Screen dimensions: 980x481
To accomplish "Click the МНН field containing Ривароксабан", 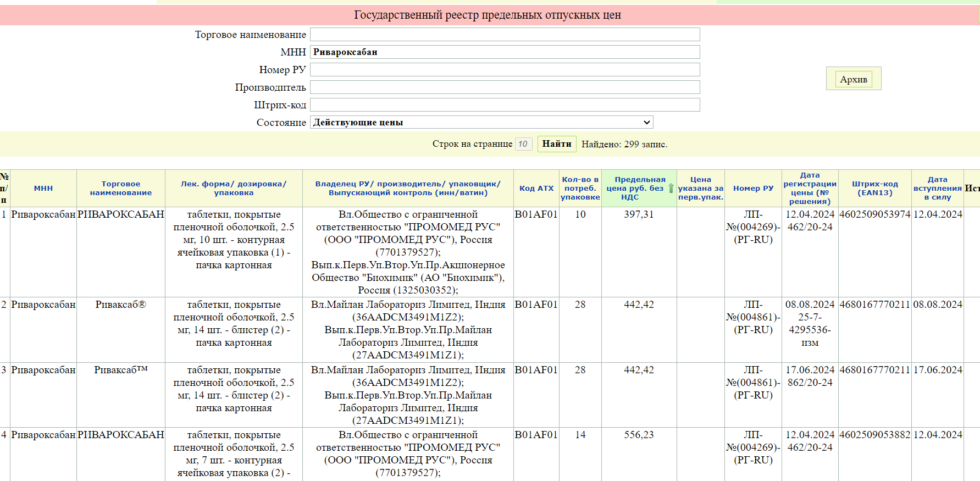I will (x=505, y=52).
